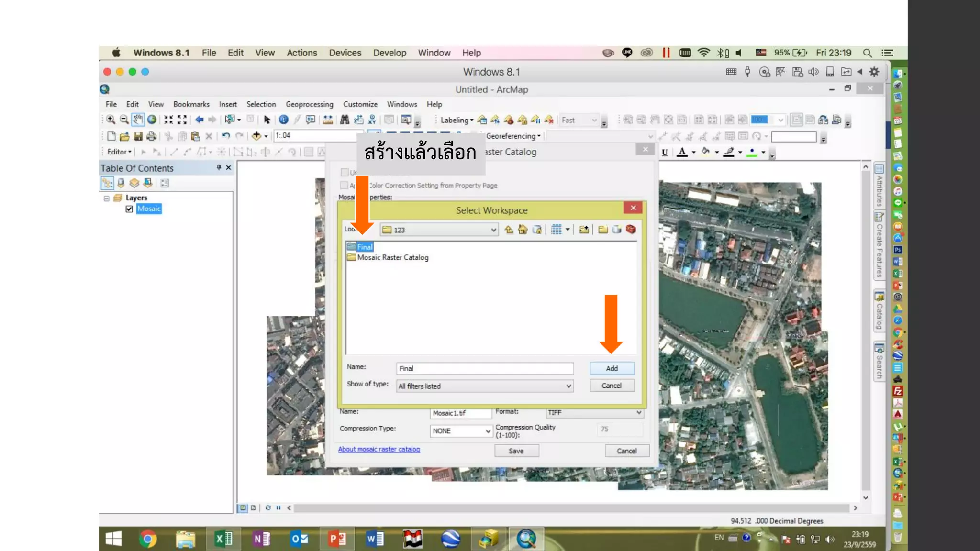Click the New Folder icon in dialog
This screenshot has height=551, width=980.
603,230
